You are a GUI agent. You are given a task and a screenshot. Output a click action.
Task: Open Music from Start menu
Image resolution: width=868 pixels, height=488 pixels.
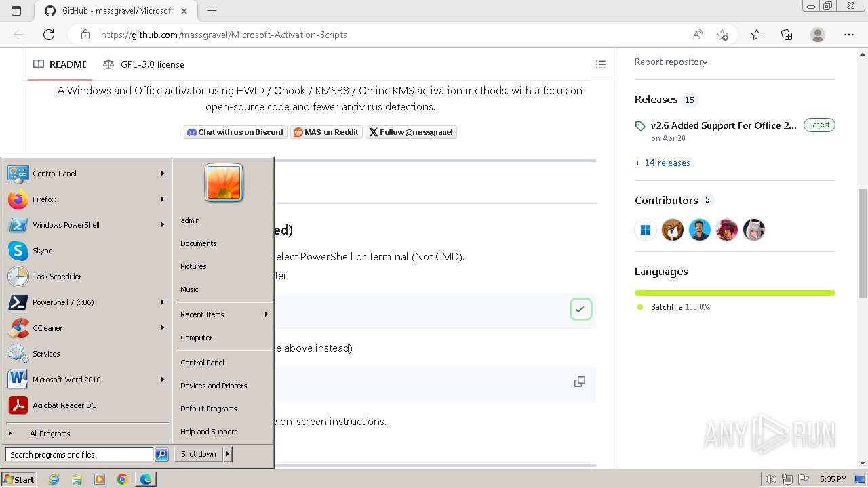pos(189,289)
